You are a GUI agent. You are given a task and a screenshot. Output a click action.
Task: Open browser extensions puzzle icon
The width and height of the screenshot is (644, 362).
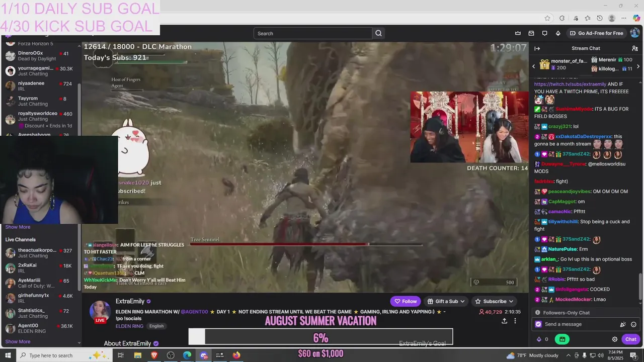pyautogui.click(x=562, y=18)
